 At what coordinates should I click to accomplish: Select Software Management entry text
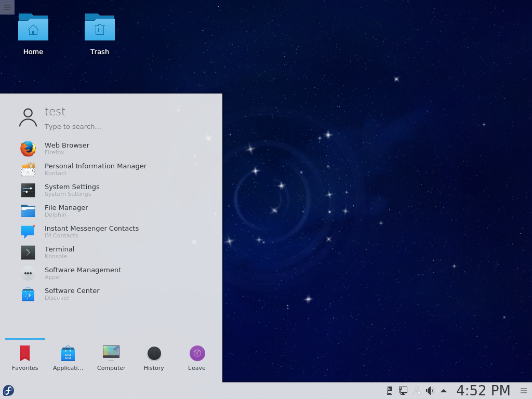[83, 270]
